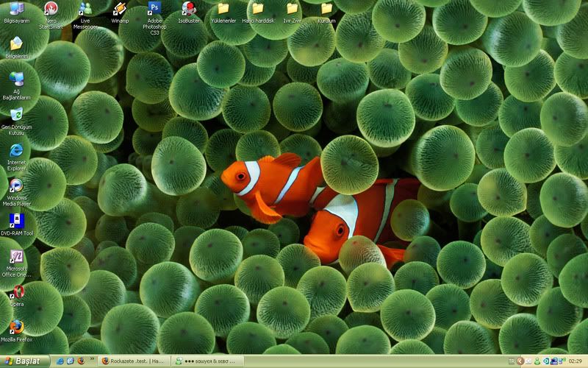The image size is (588, 368).
Task: Open Windows Media Player shortcut
Action: click(16, 185)
